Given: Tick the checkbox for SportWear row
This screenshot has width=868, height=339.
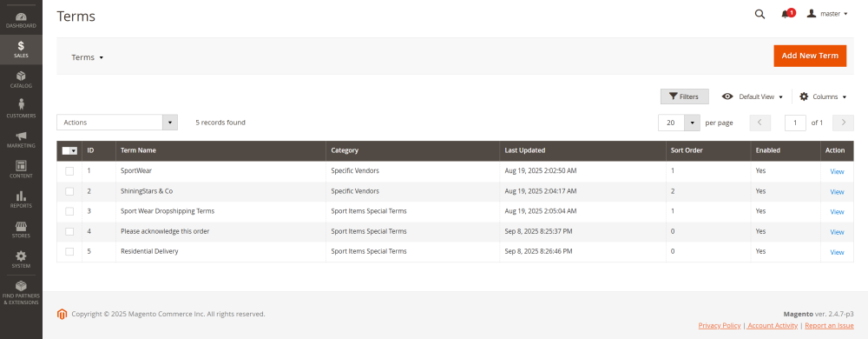Looking at the screenshot, I should point(69,171).
